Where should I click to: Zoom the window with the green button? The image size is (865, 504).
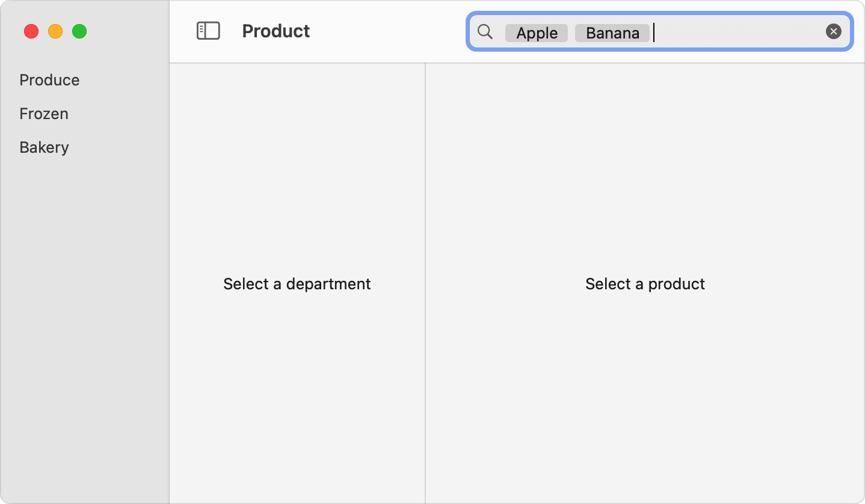pyautogui.click(x=79, y=31)
